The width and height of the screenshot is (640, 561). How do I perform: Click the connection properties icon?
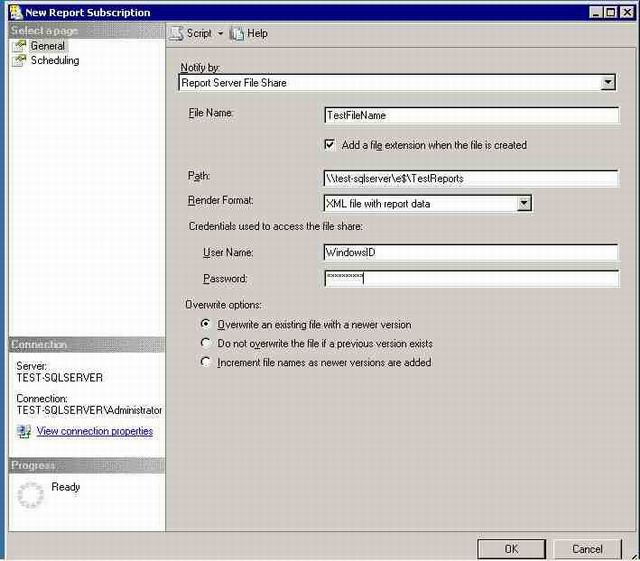coord(24,431)
